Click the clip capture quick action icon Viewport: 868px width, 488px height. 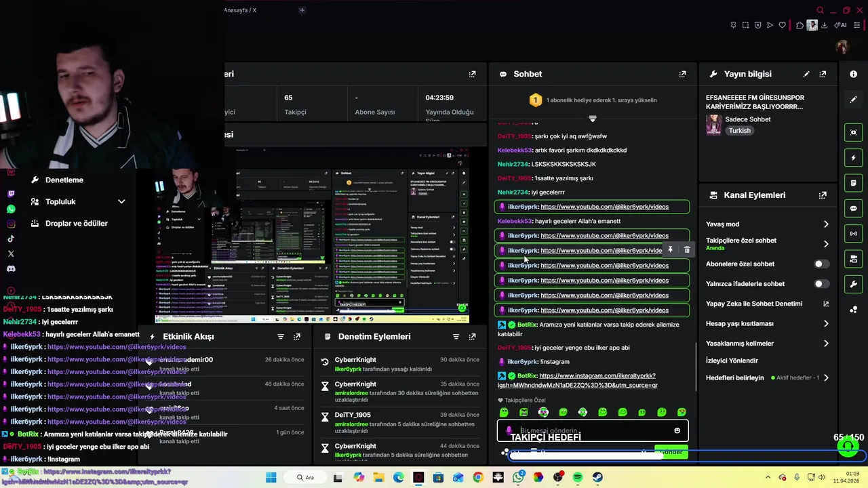[x=854, y=132]
